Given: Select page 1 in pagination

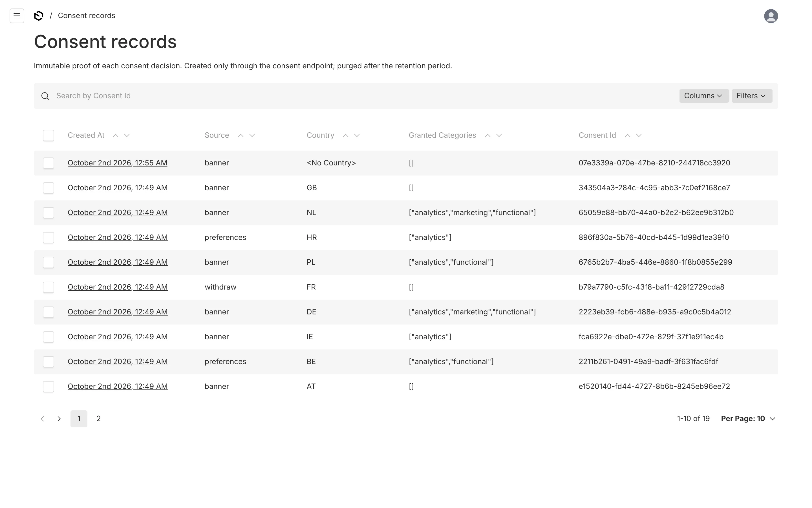Looking at the screenshot, I should pos(79,419).
